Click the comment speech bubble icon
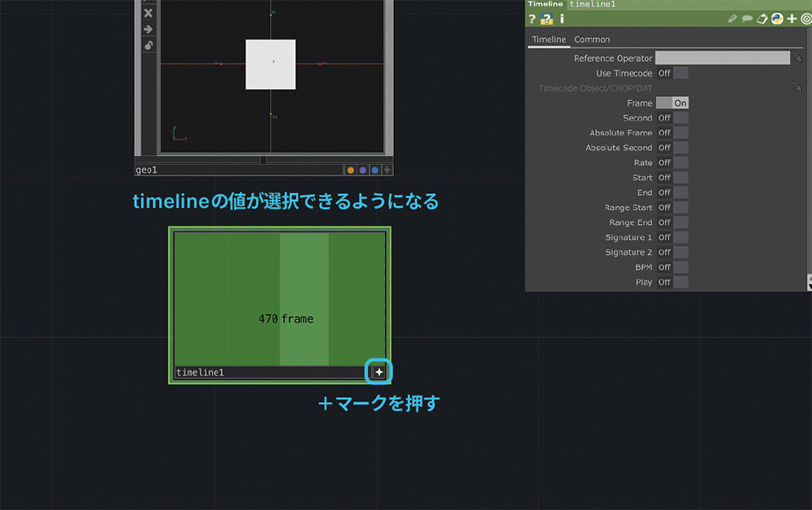Viewport: 812px width, 510px height. (746, 19)
